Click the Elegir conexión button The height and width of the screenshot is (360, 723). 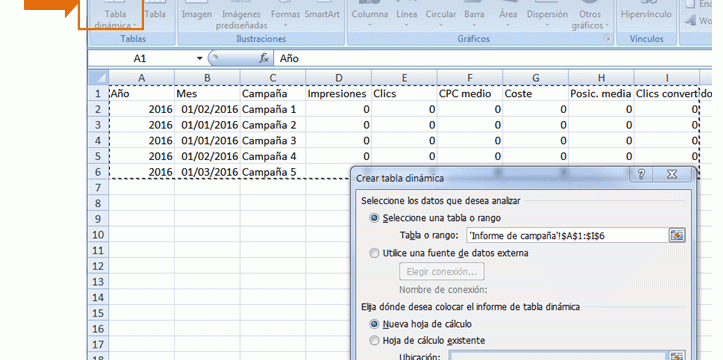[441, 271]
